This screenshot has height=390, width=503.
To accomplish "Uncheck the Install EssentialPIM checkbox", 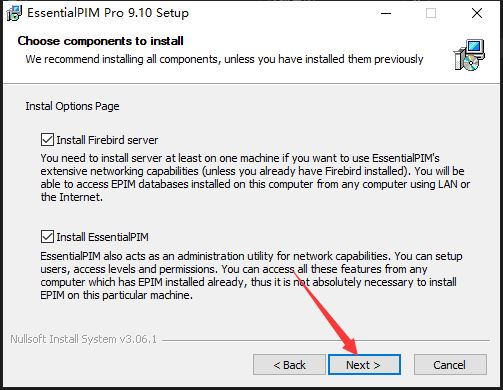I will tap(47, 237).
